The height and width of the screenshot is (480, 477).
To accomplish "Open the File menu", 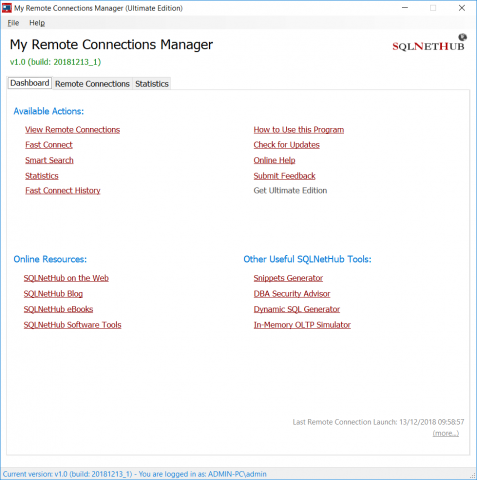I will tap(13, 23).
